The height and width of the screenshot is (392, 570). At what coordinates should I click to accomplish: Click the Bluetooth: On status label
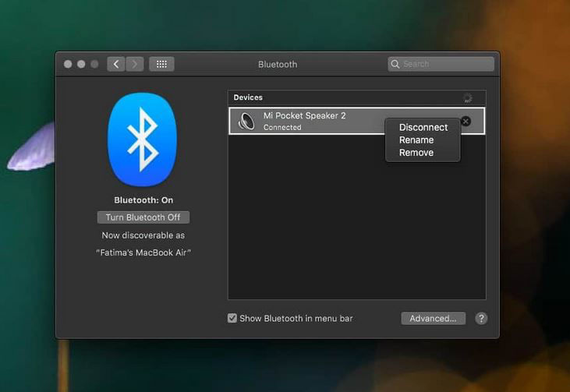[x=143, y=200]
